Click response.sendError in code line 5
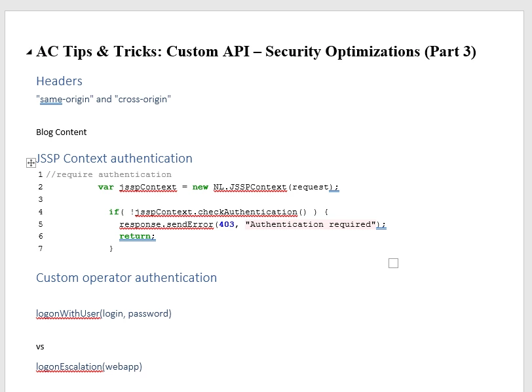This screenshot has height=392, width=532. (166, 224)
